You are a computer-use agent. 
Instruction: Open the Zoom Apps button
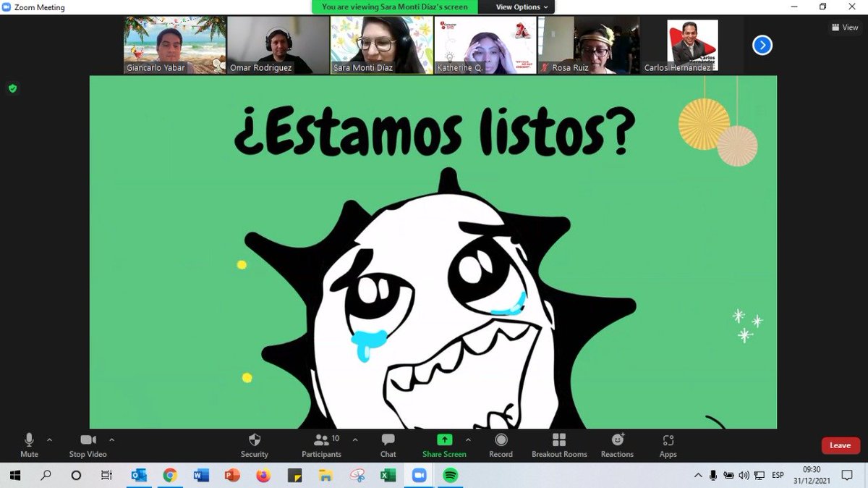(x=668, y=445)
